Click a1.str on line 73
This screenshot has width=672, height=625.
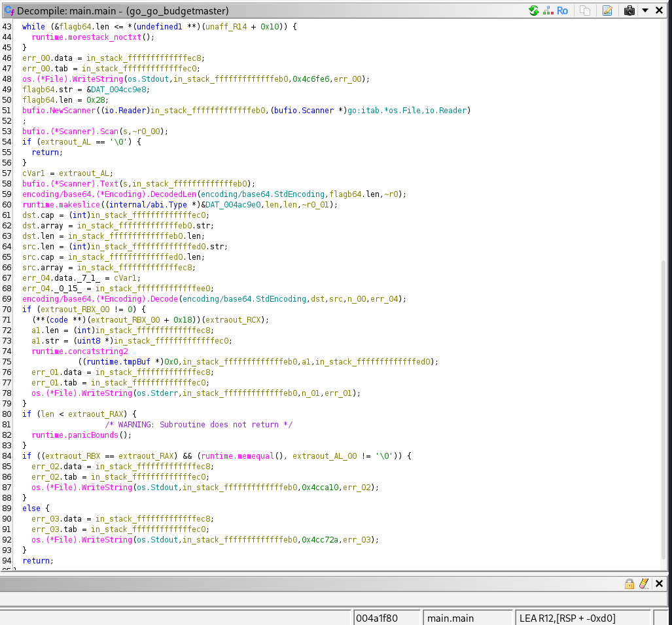[45, 341]
